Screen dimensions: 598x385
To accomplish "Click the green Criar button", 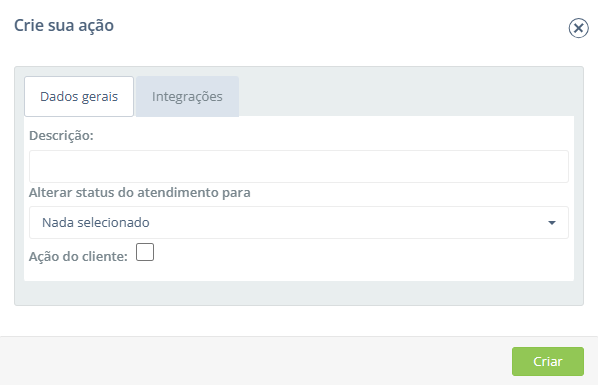I will coord(548,361).
